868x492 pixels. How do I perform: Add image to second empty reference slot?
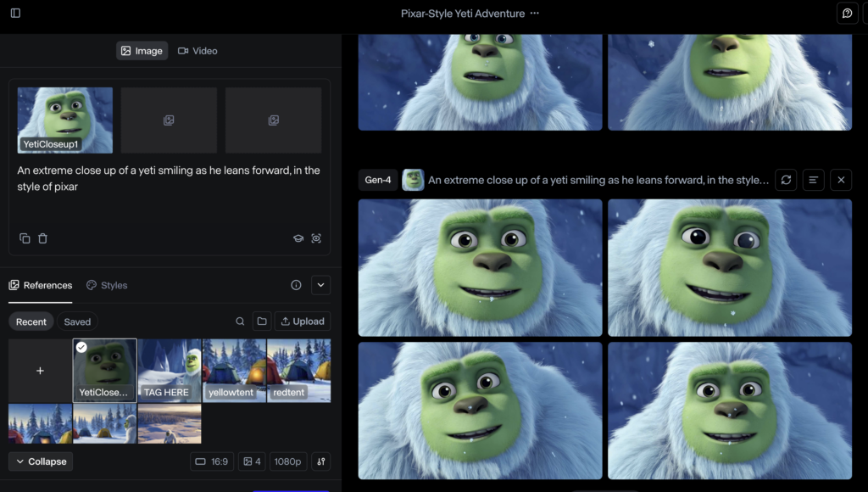[x=169, y=120]
